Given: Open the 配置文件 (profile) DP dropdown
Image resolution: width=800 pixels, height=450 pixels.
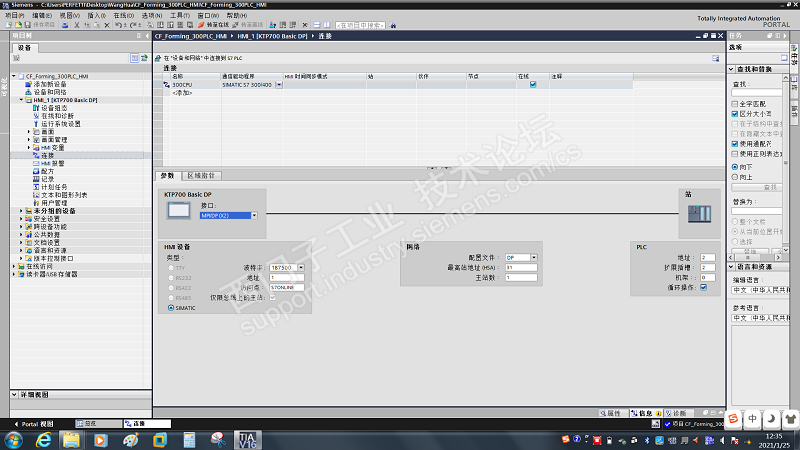Looking at the screenshot, I should 534,258.
